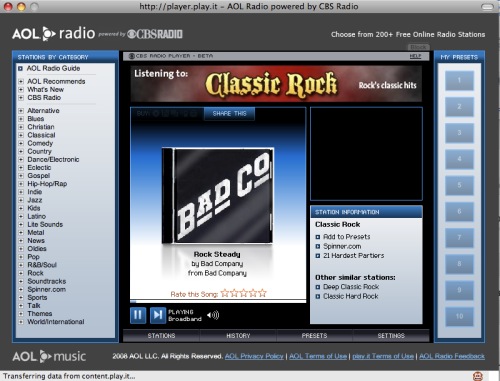Click the song progress bar
Viewport: 500px width, 381px height.
click(x=218, y=301)
